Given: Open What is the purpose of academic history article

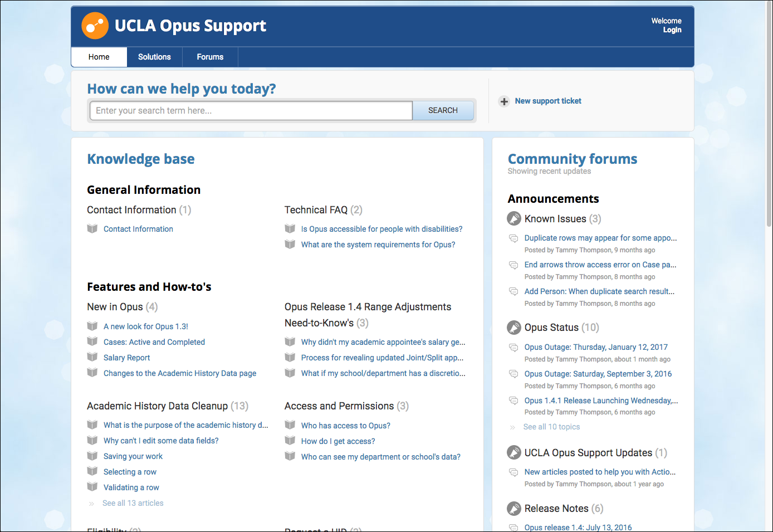Looking at the screenshot, I should [x=185, y=425].
